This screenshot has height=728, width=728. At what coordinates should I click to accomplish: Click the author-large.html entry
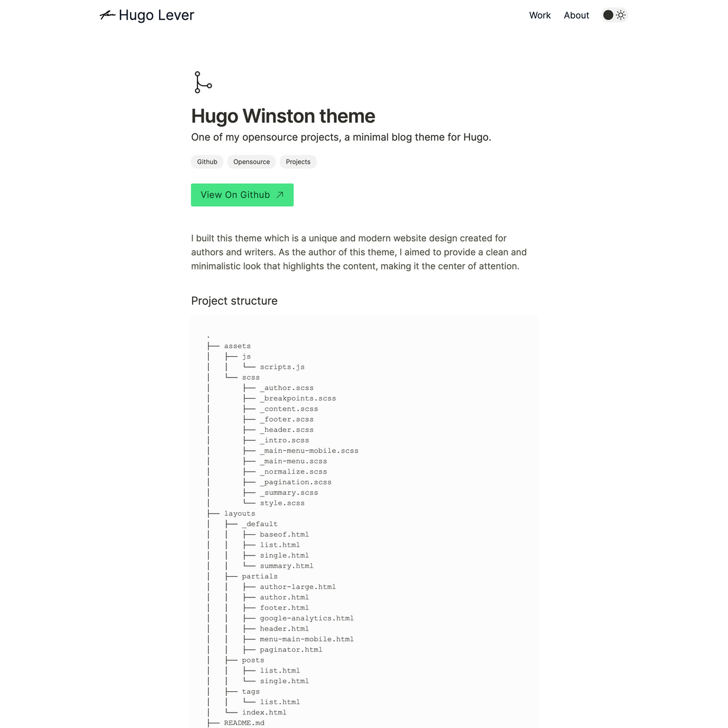pos(298,587)
